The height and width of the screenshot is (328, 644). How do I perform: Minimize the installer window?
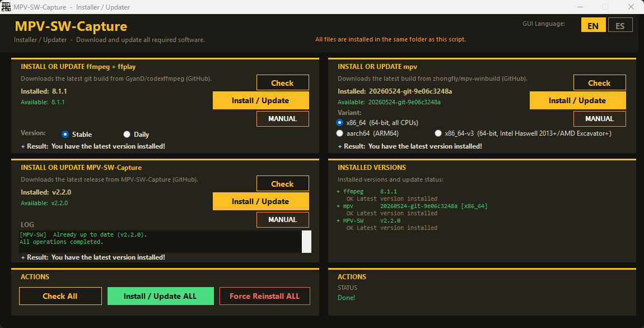coord(580,7)
